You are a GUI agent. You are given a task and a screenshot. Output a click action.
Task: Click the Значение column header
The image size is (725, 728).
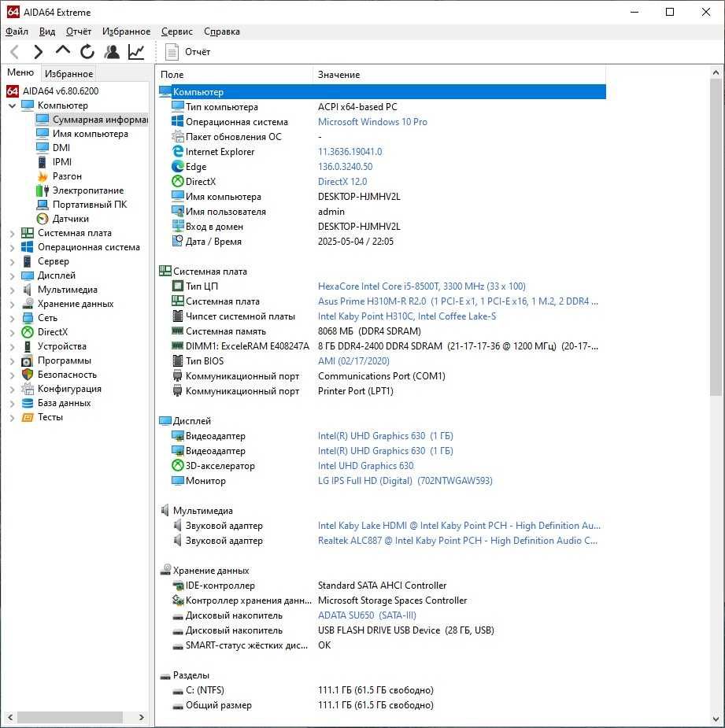[460, 75]
